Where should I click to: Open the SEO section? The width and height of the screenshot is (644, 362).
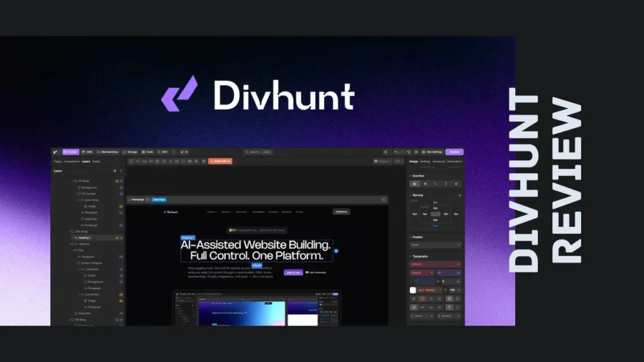pyautogui.click(x=163, y=152)
